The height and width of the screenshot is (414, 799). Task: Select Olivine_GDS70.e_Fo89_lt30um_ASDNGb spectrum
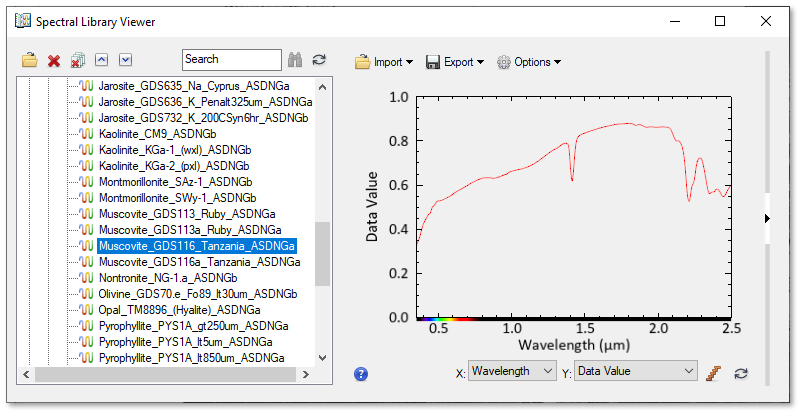coord(197,294)
